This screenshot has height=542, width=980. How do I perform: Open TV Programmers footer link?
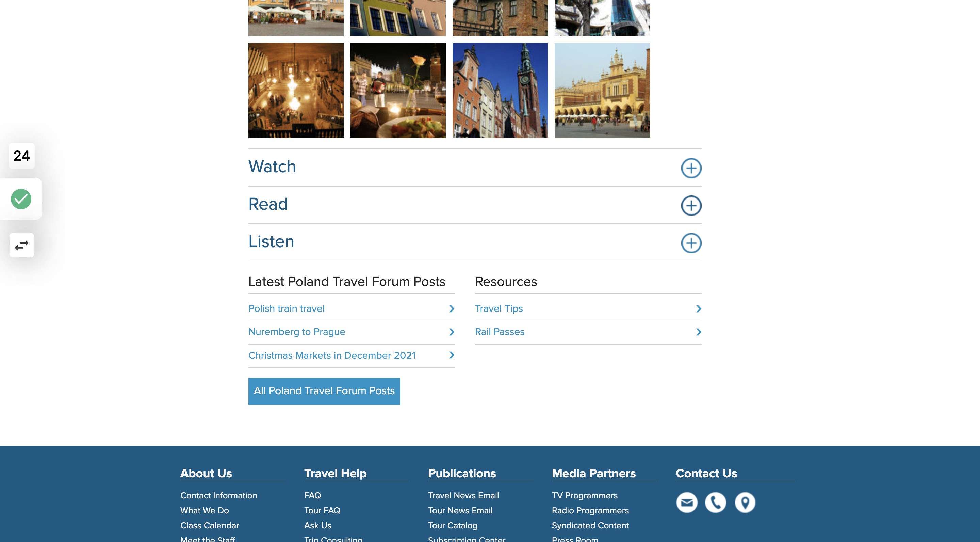[585, 496]
